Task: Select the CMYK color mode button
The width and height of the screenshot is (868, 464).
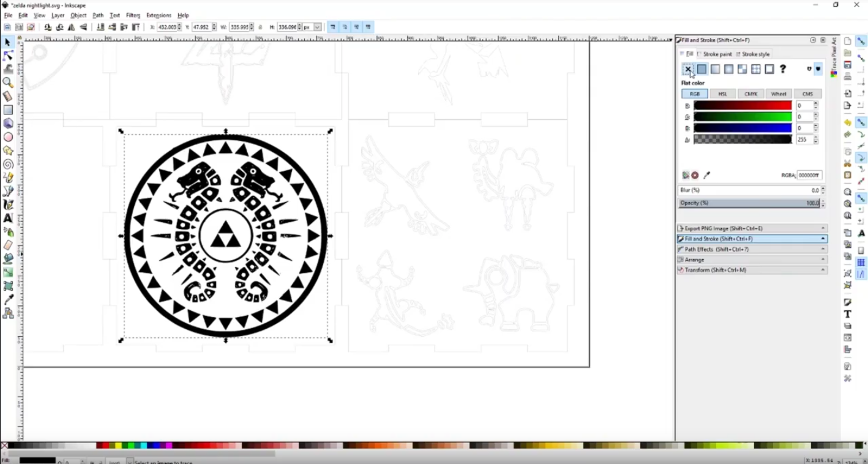Action: tap(751, 94)
